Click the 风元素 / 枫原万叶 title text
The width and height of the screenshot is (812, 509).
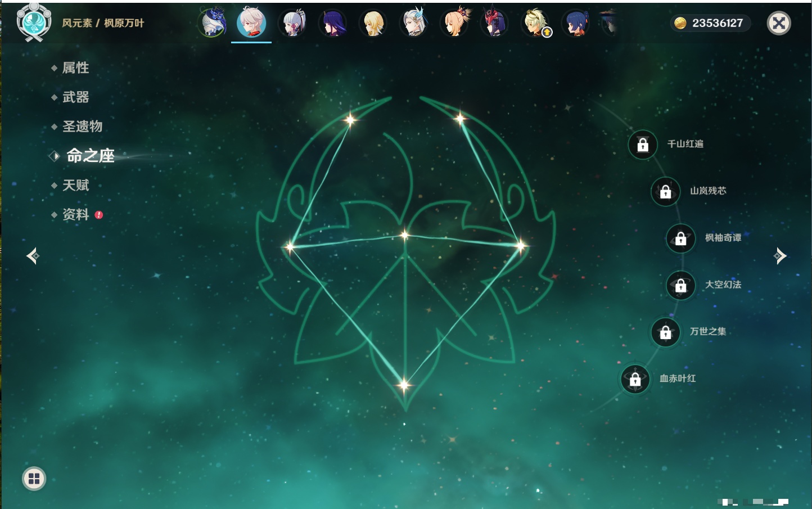(x=103, y=23)
